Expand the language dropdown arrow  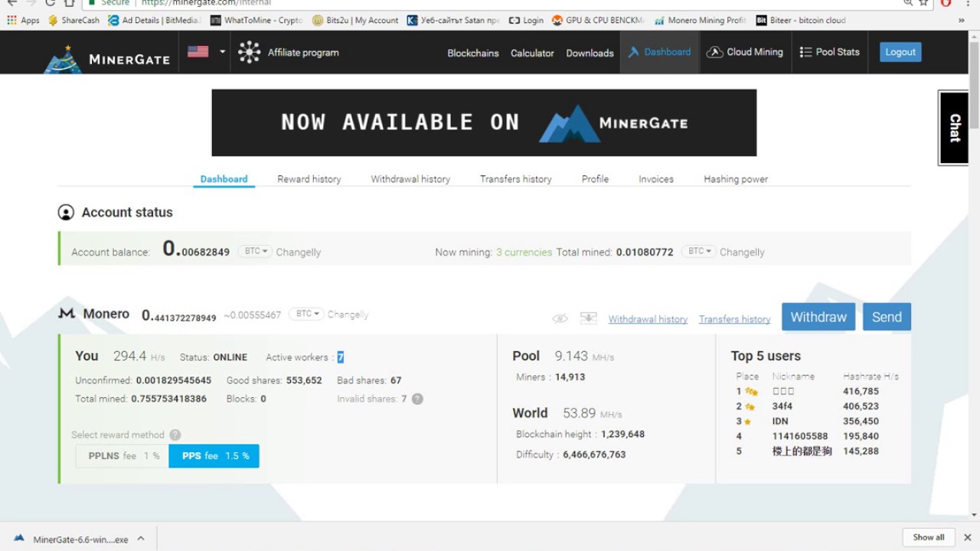click(222, 51)
